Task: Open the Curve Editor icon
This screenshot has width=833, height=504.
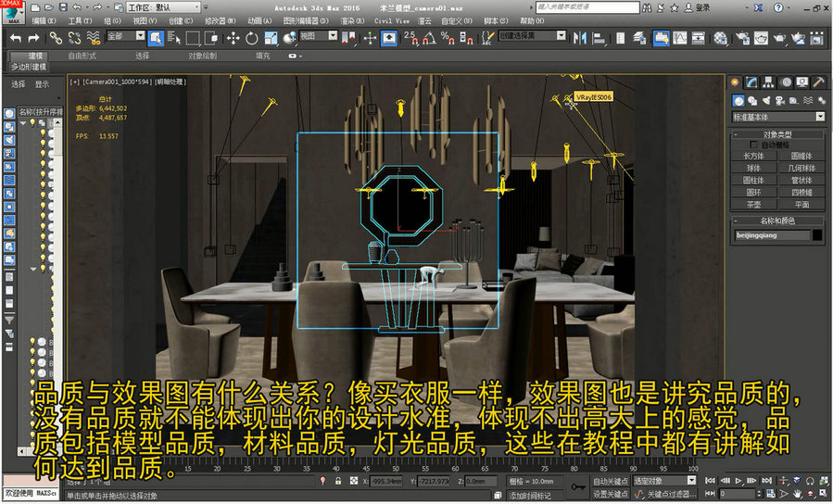Action: coord(680,38)
